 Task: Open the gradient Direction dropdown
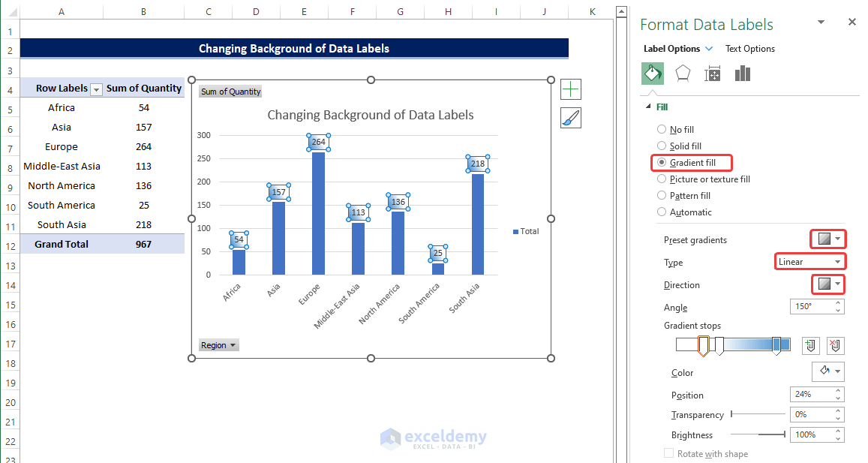pos(829,284)
